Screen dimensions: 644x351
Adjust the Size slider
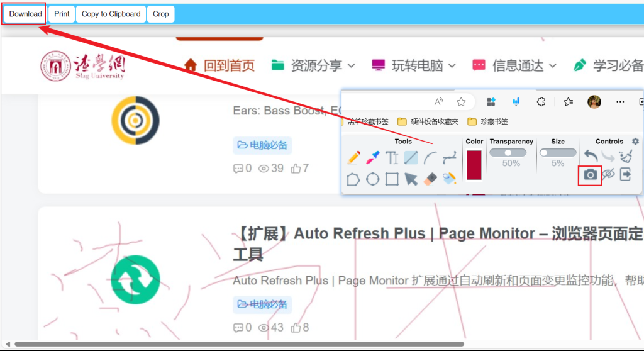558,153
